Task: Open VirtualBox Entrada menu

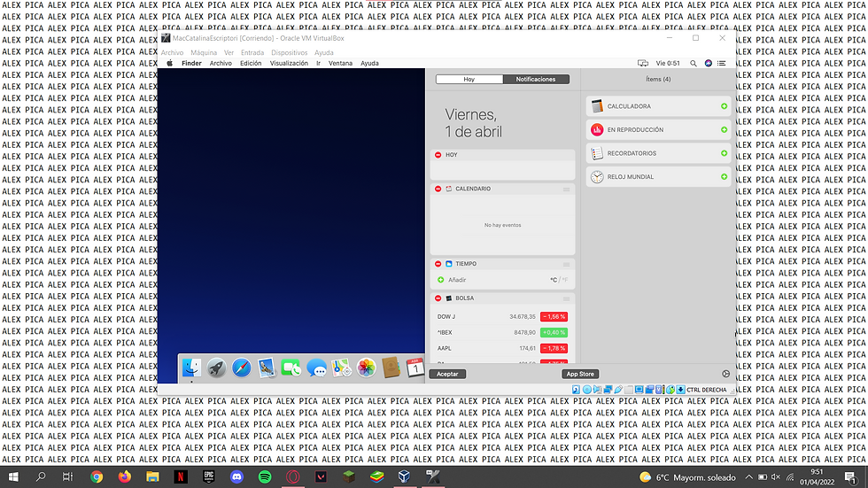Action: [252, 52]
